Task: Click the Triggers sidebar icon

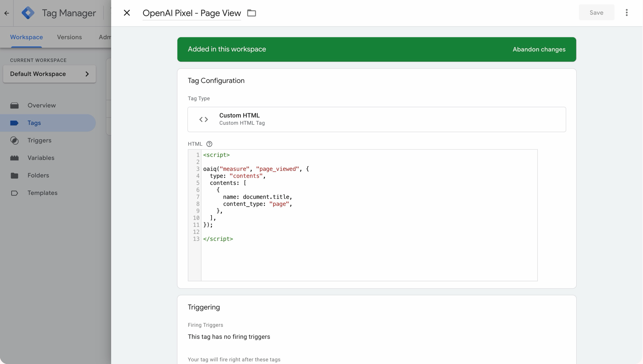Action: (14, 141)
